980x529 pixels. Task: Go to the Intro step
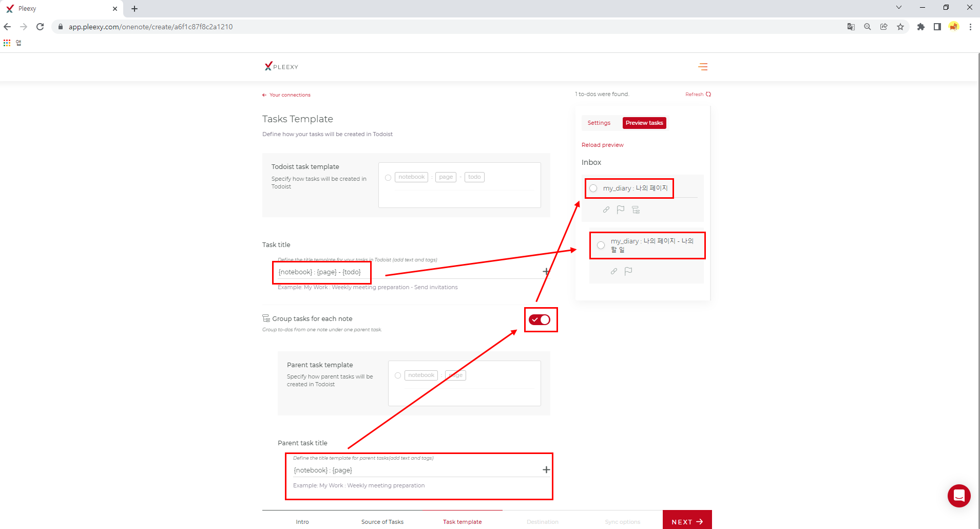(302, 522)
